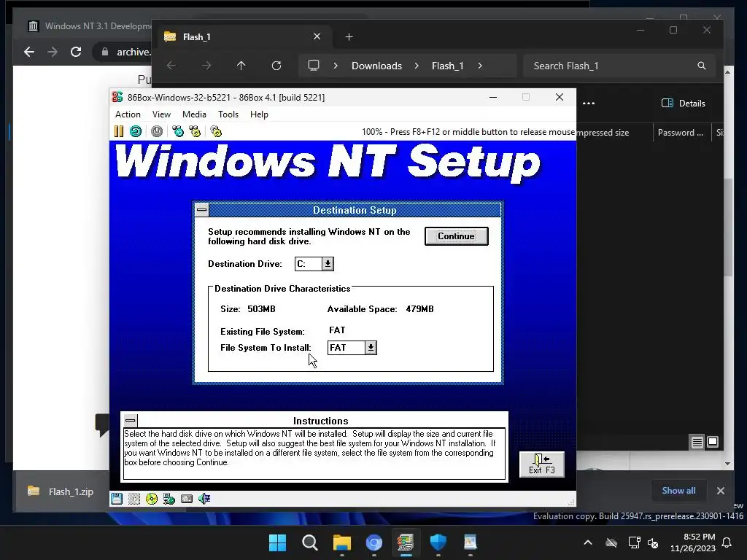Dismiss the browser downloads bar
Image resolution: width=747 pixels, height=560 pixels.
pos(720,491)
